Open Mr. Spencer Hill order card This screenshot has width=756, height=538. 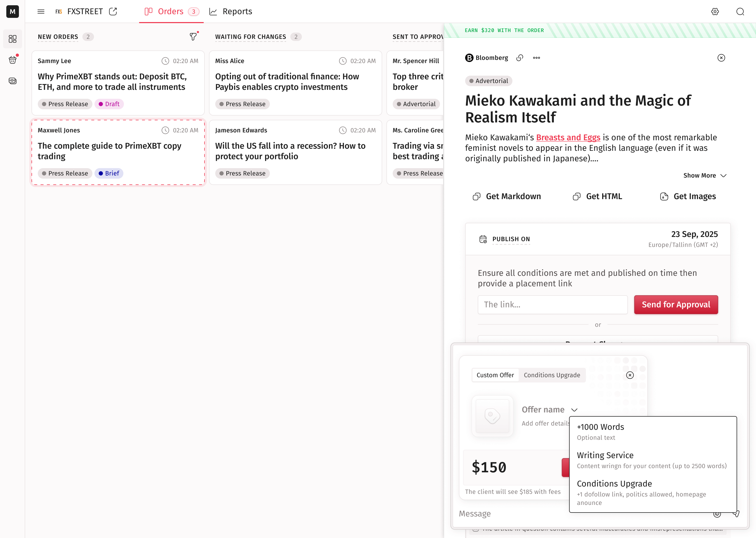click(415, 83)
